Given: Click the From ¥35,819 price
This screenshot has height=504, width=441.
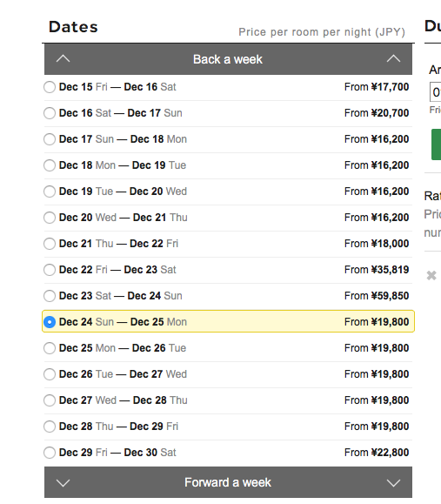Looking at the screenshot, I should (x=377, y=270).
